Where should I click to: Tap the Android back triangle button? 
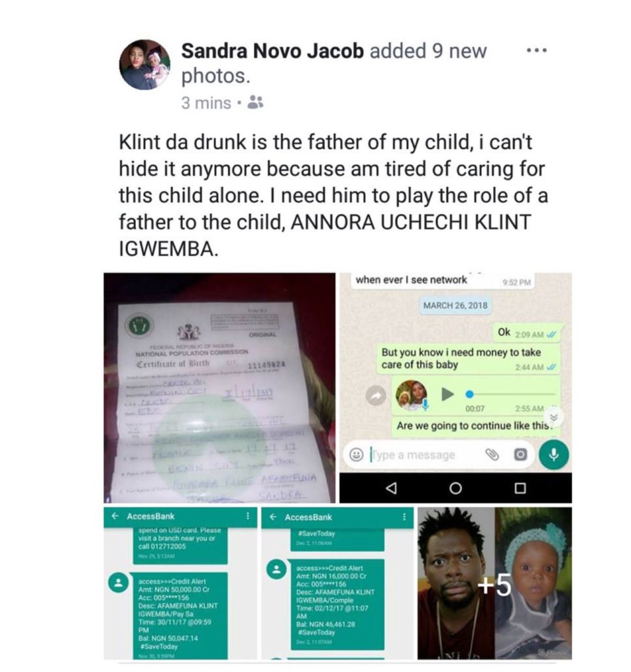click(391, 488)
